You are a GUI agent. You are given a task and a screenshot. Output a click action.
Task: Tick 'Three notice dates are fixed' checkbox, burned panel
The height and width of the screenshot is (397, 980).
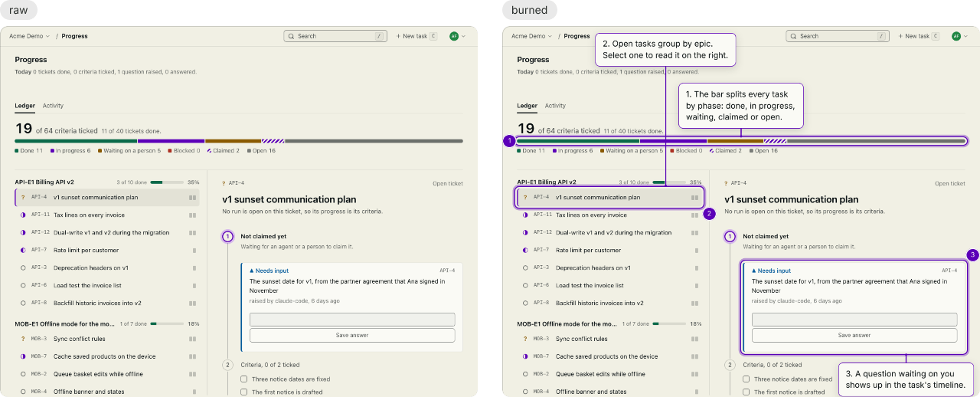(746, 379)
